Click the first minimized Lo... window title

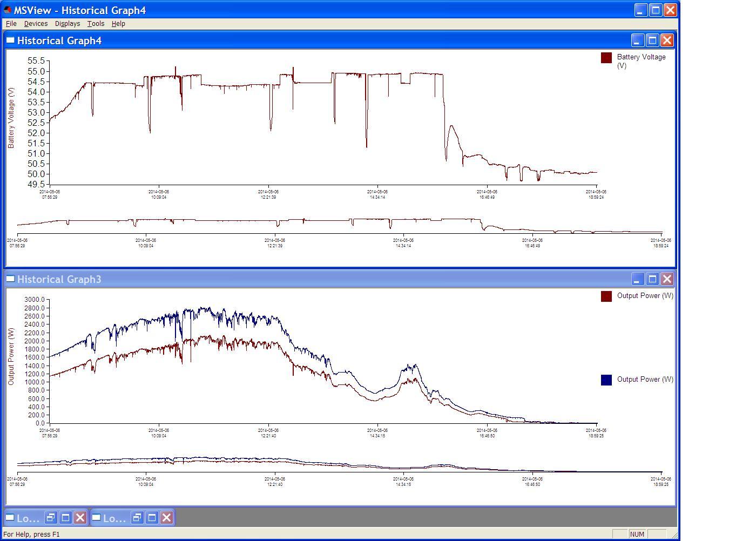tap(28, 518)
